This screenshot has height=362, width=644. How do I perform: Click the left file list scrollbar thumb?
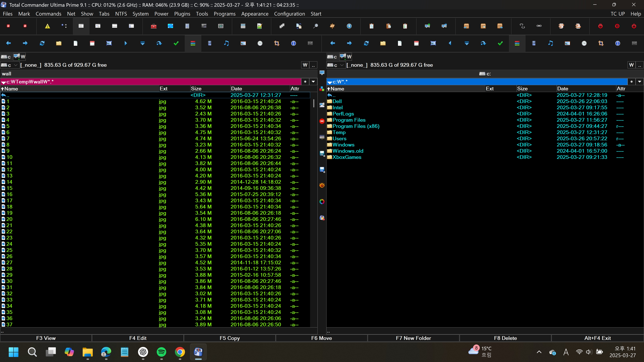[313, 103]
